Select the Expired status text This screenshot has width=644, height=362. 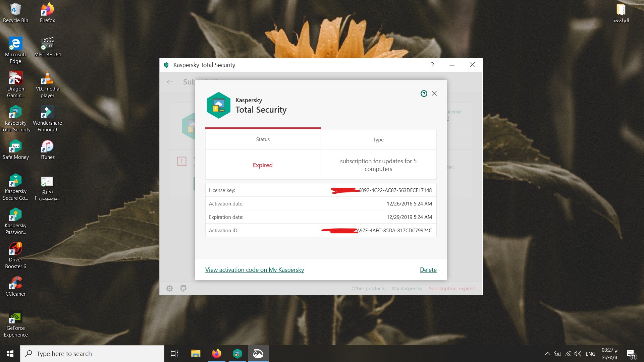click(263, 165)
